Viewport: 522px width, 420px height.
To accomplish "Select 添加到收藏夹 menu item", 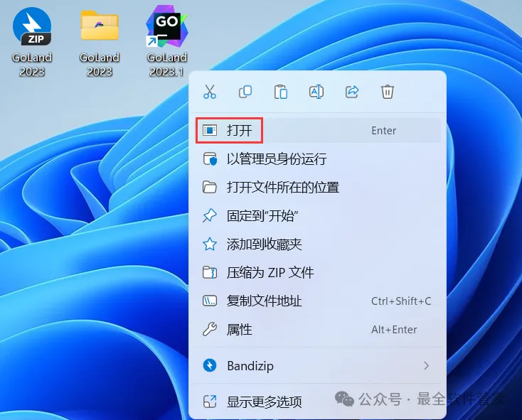I will tap(318, 244).
